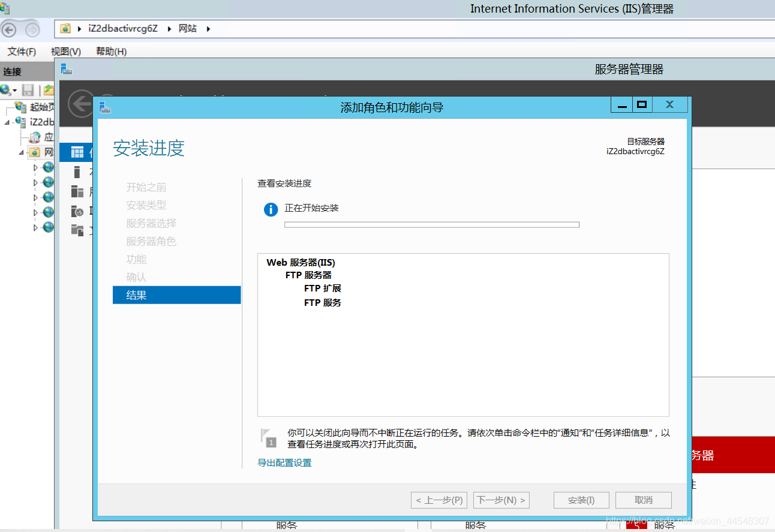Click the IIS Manager forward arrow
The height and width of the screenshot is (532, 775).
32,29
